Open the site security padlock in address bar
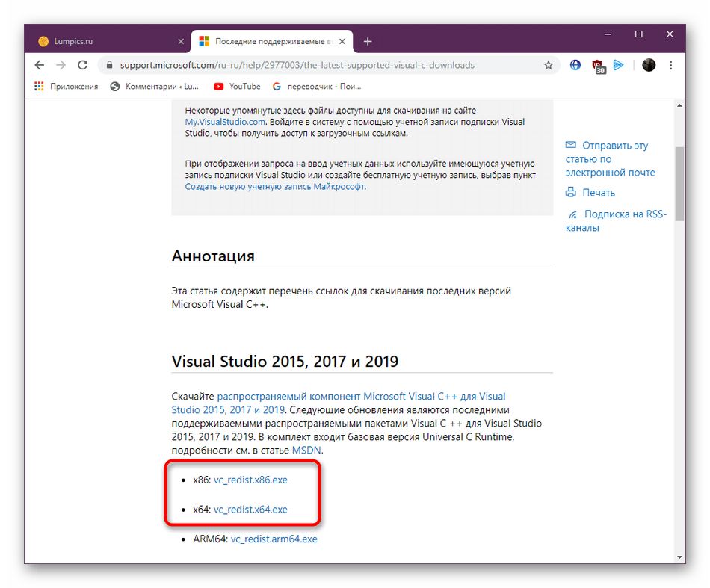 [109, 65]
